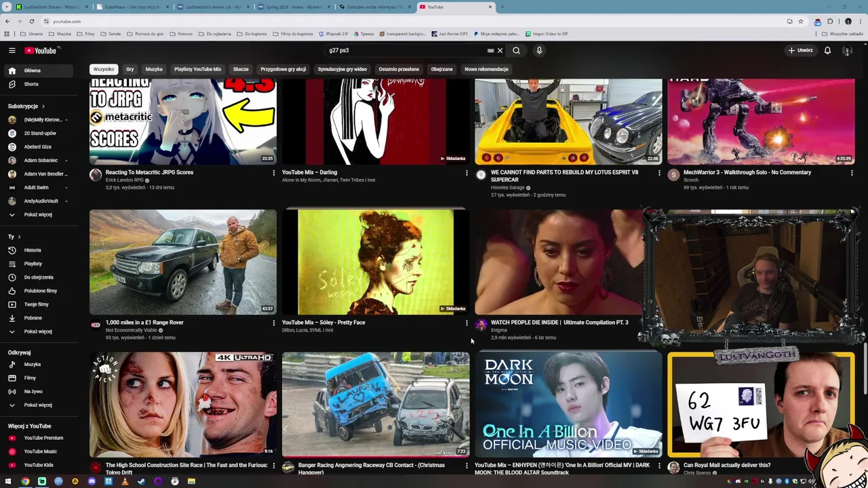Open Shorts in sidebar
The image size is (868, 488).
(39, 84)
